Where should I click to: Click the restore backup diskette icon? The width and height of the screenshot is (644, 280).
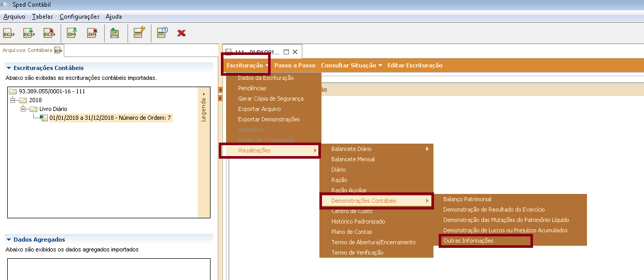[x=115, y=33]
